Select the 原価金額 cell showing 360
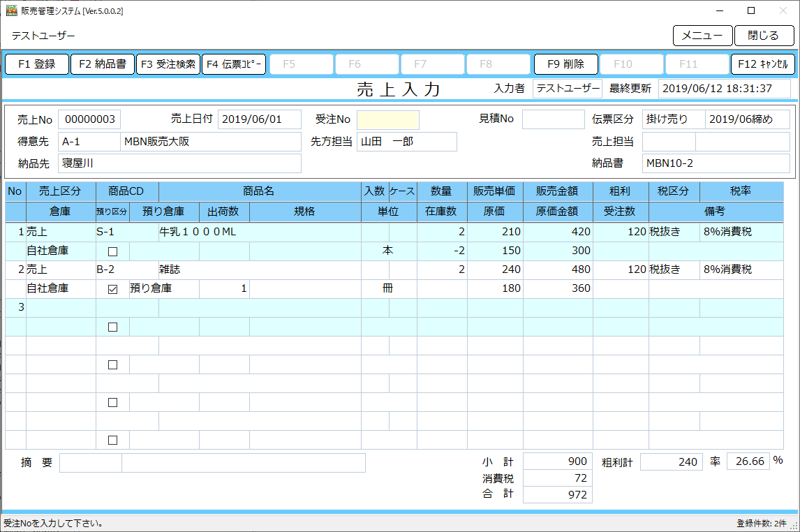 tap(558, 289)
